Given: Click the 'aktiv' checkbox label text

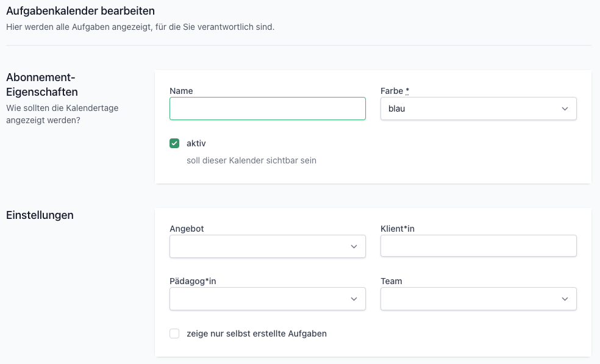Looking at the screenshot, I should click(x=196, y=143).
